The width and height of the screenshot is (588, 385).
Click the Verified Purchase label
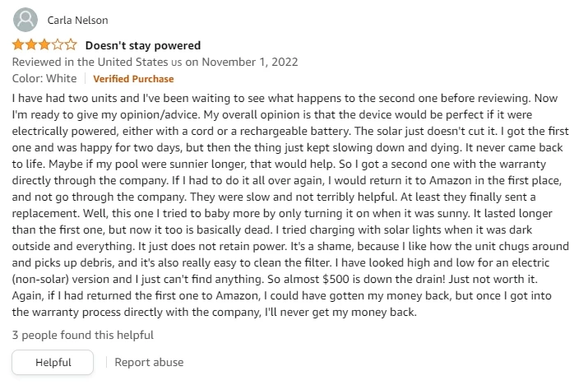coord(133,79)
